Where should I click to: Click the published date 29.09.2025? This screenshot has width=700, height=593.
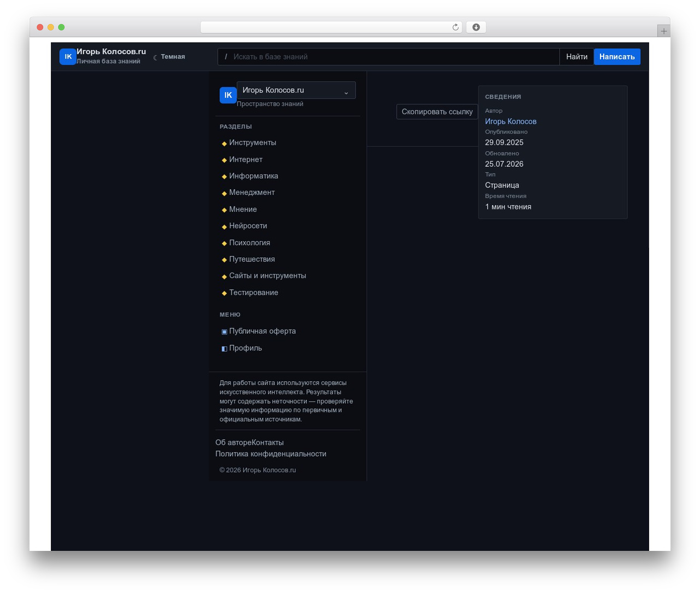tap(504, 143)
